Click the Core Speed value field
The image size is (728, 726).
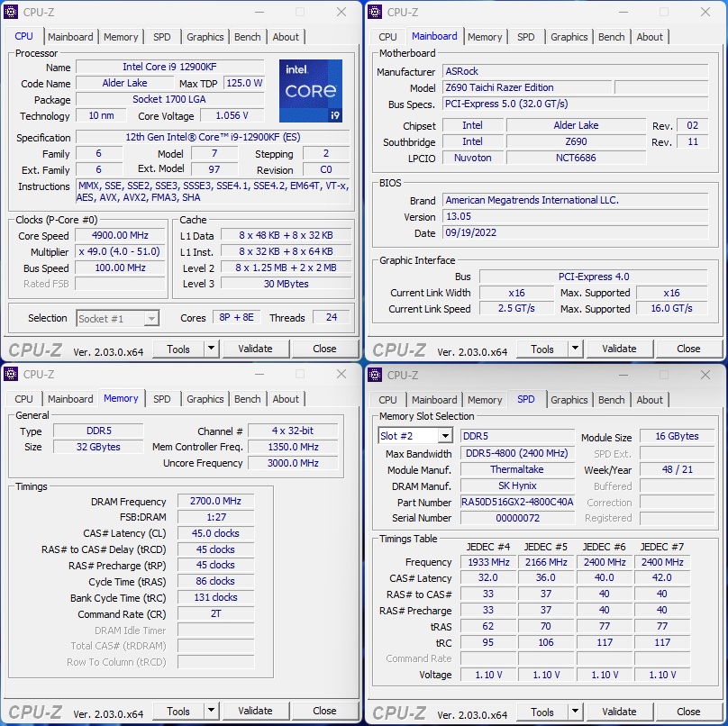point(120,236)
